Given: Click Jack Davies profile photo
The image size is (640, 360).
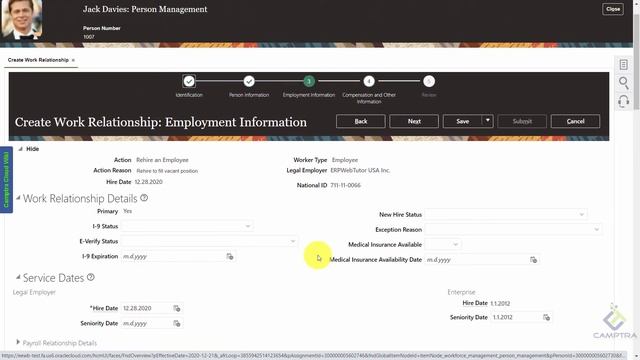Looking at the screenshot, I should pos(22,19).
